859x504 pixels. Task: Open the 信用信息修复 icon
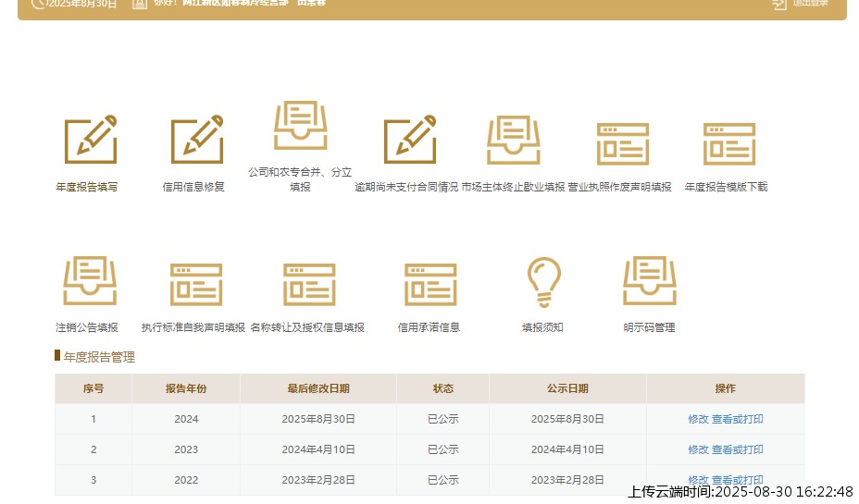[x=196, y=140]
